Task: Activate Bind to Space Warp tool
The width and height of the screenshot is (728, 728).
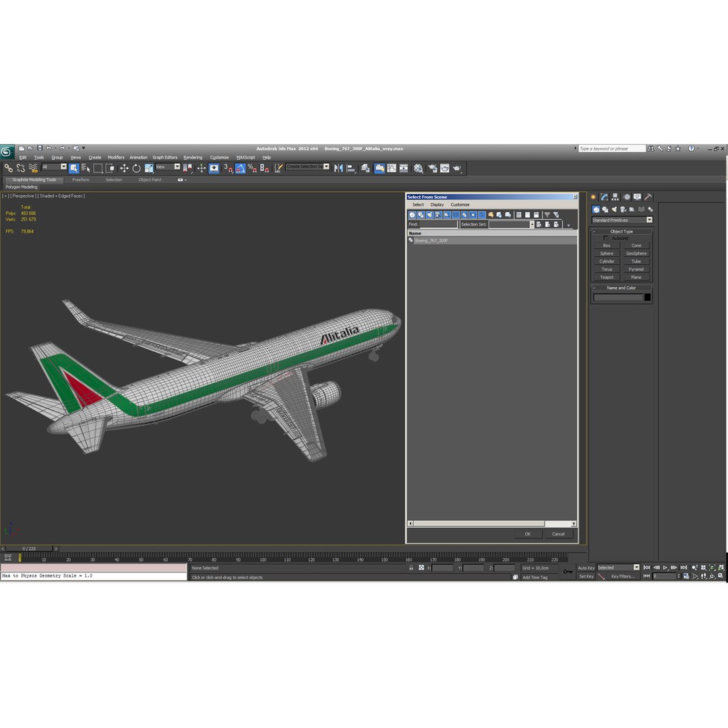Action: (33, 168)
